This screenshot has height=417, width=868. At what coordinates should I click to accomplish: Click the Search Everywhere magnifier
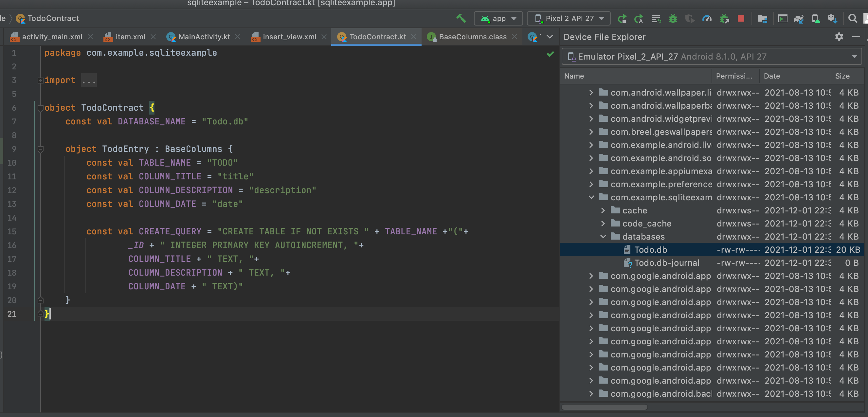[853, 19]
